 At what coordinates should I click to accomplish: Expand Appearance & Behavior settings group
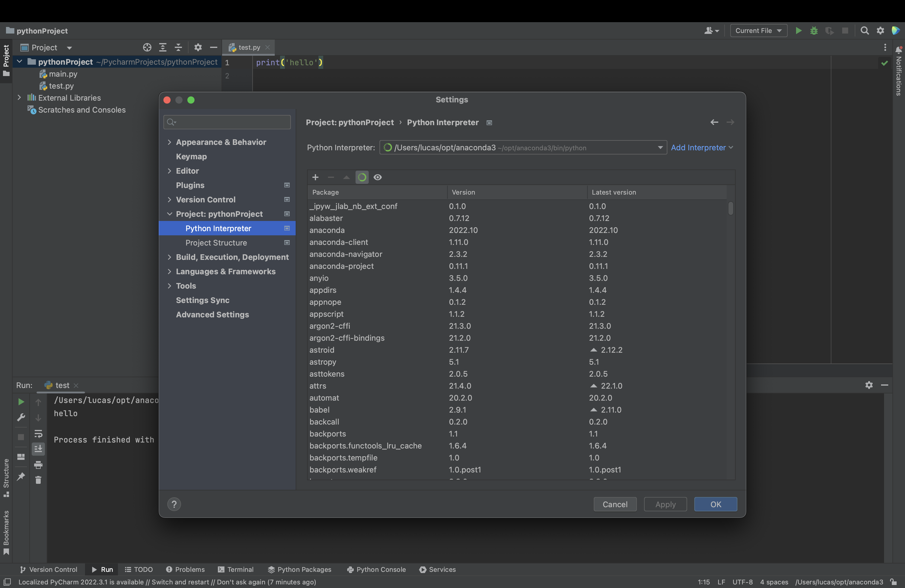coord(170,142)
